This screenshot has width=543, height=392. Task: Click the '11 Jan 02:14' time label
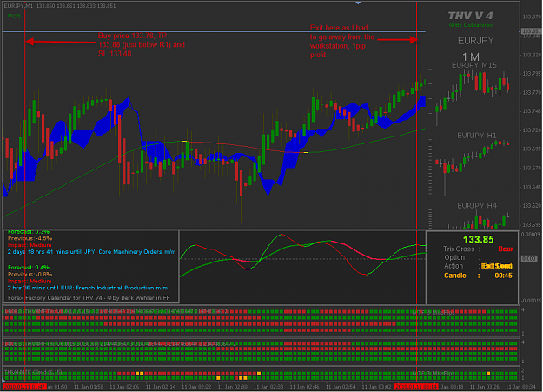(x=160, y=387)
